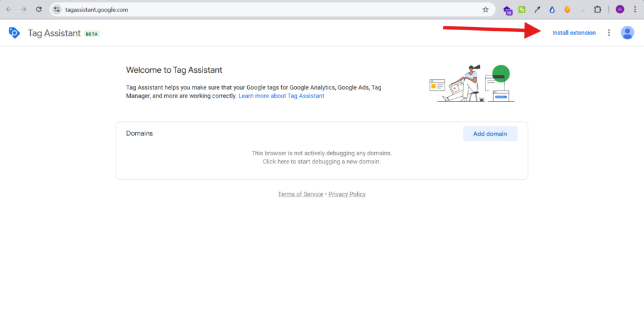Click 'Click here to start debugging' text
Screen dimensions: 644x323
click(x=321, y=161)
